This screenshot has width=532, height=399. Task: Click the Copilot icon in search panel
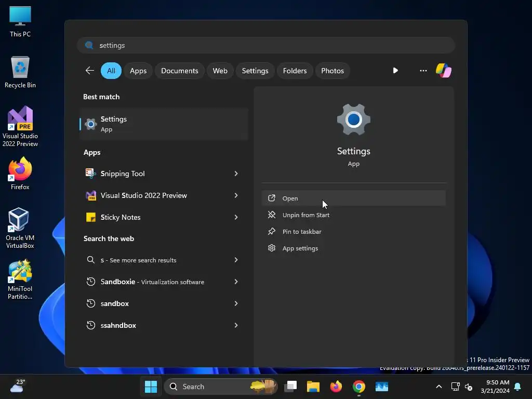coord(444,71)
